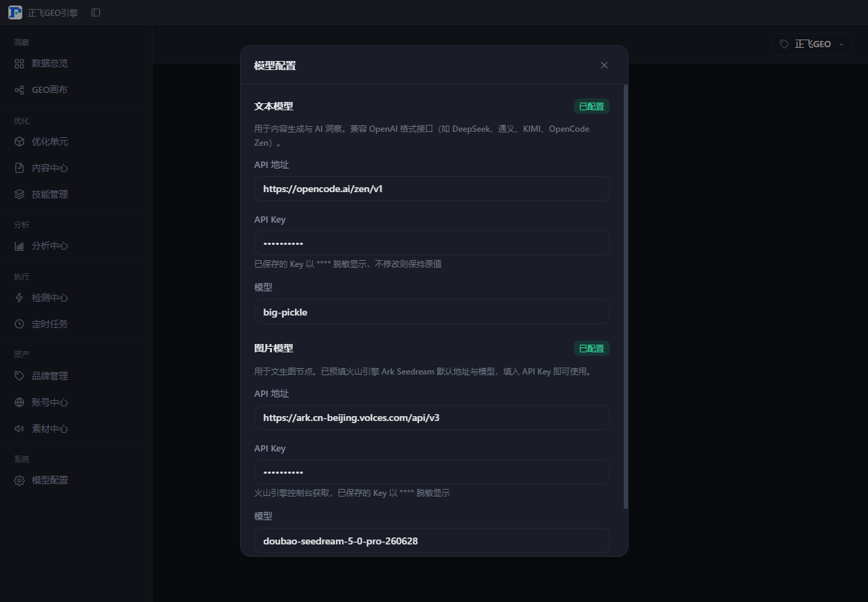Click the dialog vertical scrollbar
Image resolution: width=868 pixels, height=602 pixels.
point(626,297)
